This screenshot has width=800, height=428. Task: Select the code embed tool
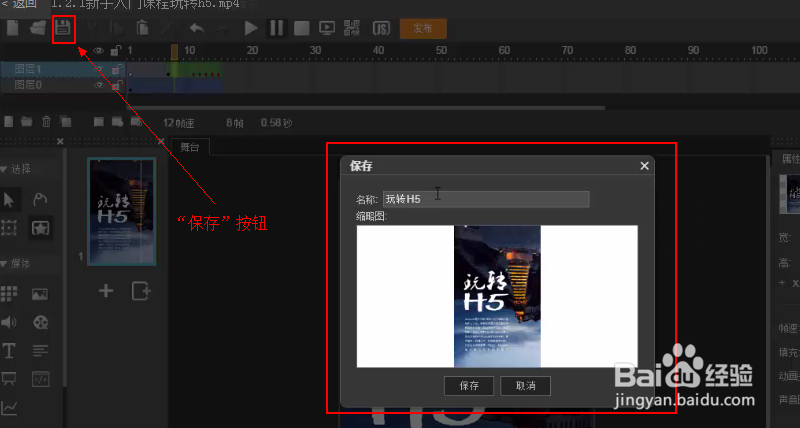click(40, 379)
